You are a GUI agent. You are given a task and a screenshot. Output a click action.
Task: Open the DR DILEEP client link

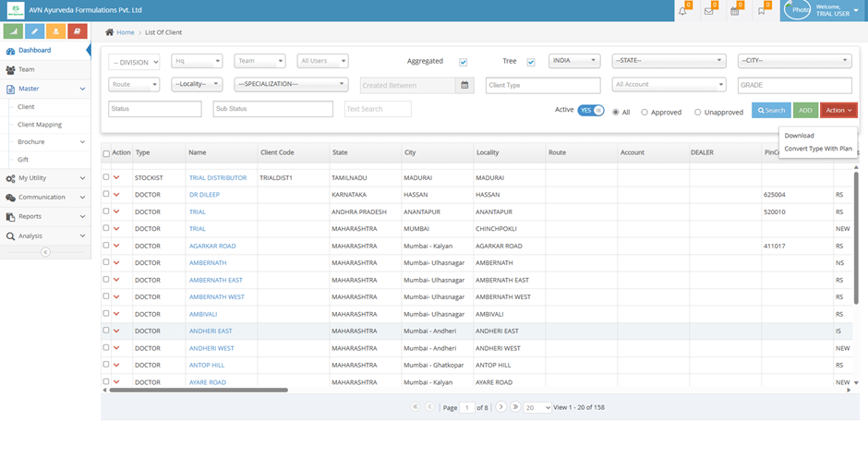pos(202,195)
